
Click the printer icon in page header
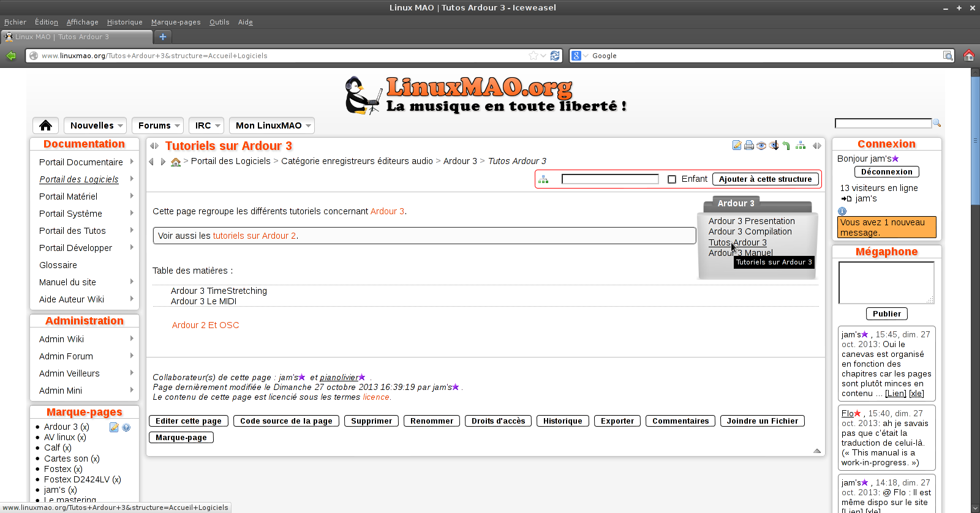[x=748, y=146]
